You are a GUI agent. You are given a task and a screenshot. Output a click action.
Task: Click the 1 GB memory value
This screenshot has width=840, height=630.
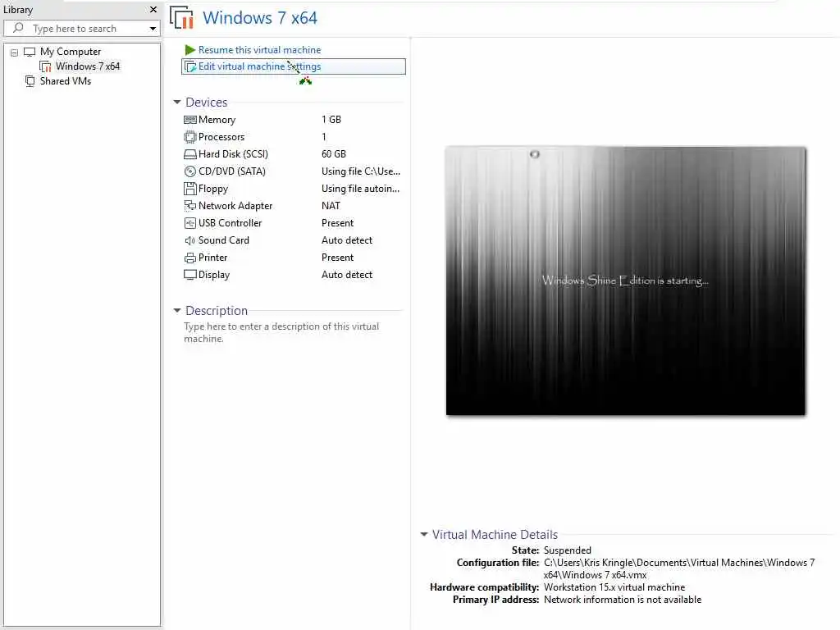(331, 120)
